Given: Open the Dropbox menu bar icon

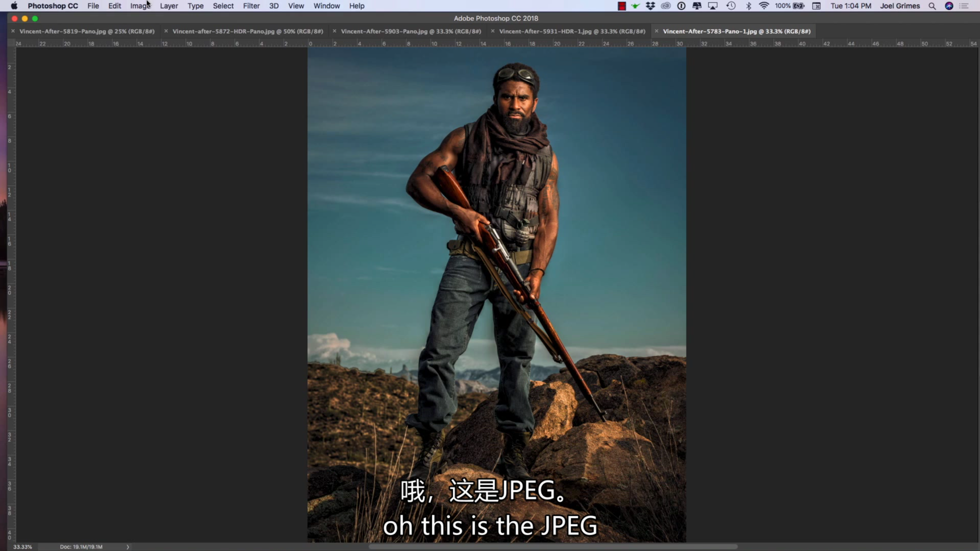Looking at the screenshot, I should tap(650, 6).
